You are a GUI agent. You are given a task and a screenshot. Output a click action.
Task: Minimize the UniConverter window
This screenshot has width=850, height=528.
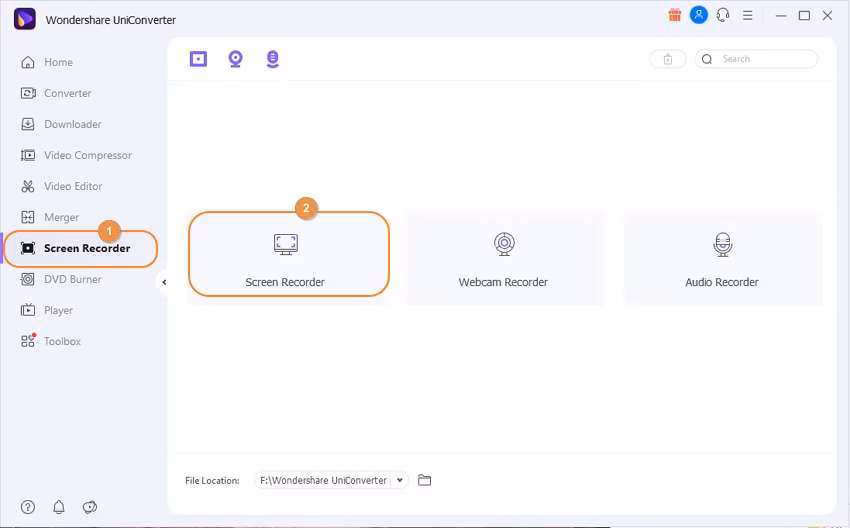(781, 16)
